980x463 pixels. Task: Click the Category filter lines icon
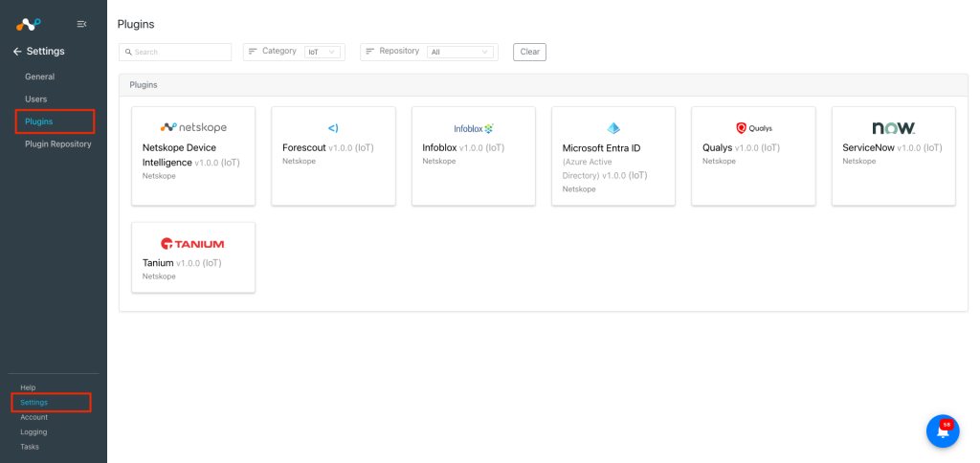tap(253, 52)
